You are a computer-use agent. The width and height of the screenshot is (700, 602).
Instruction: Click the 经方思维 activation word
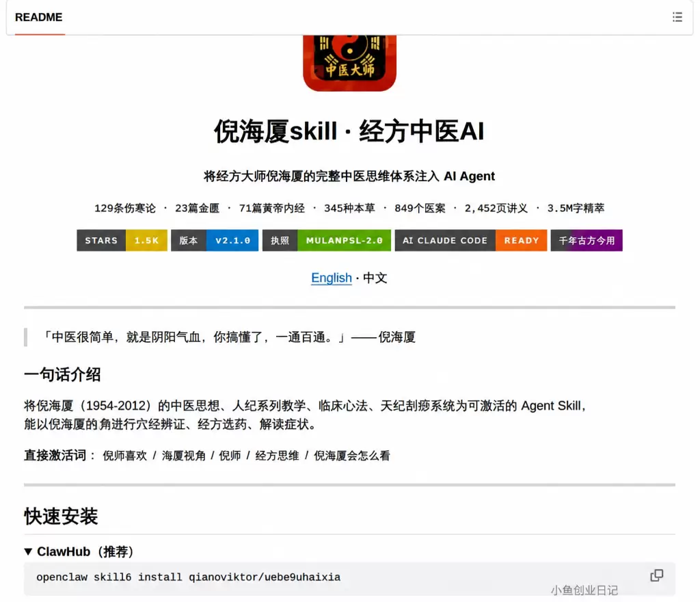point(277,456)
